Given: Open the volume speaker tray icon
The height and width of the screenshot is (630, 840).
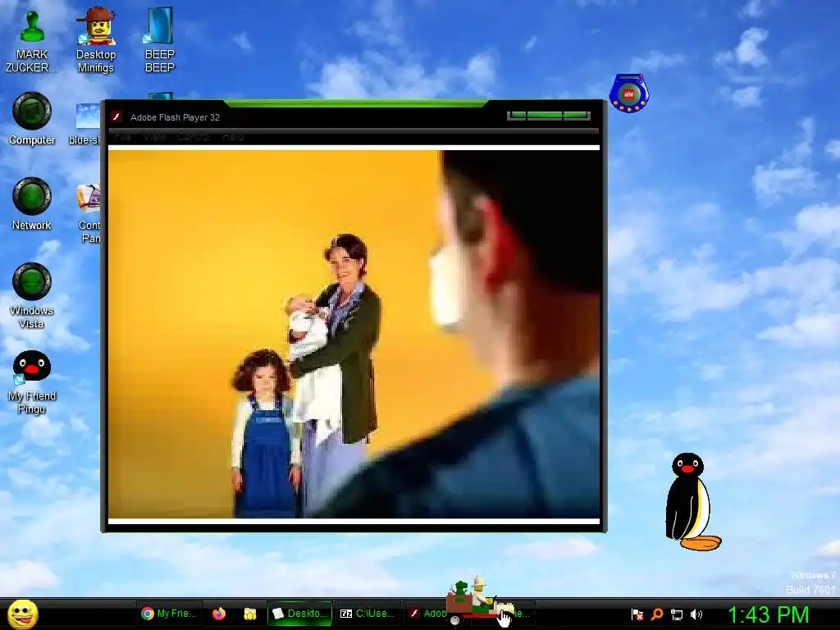Looking at the screenshot, I should tap(696, 614).
